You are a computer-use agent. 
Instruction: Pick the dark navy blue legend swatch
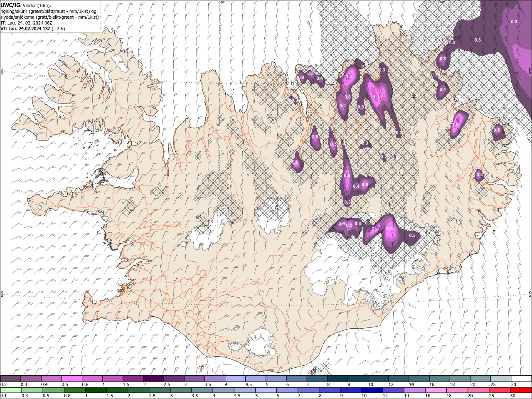point(371,390)
